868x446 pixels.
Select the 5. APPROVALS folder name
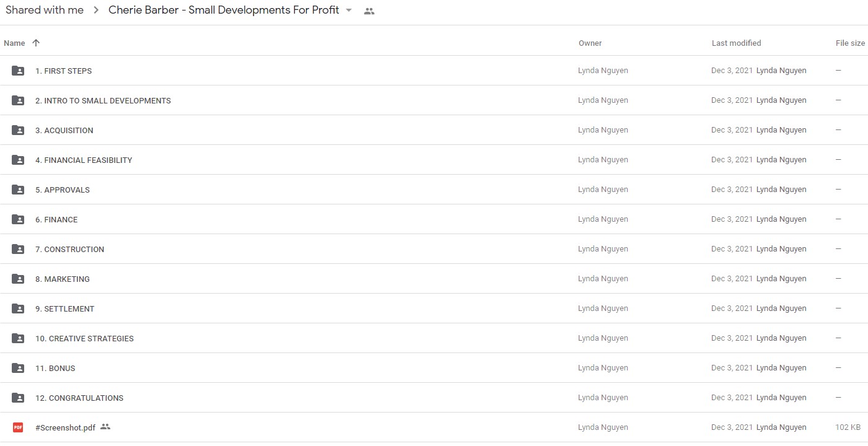point(63,190)
